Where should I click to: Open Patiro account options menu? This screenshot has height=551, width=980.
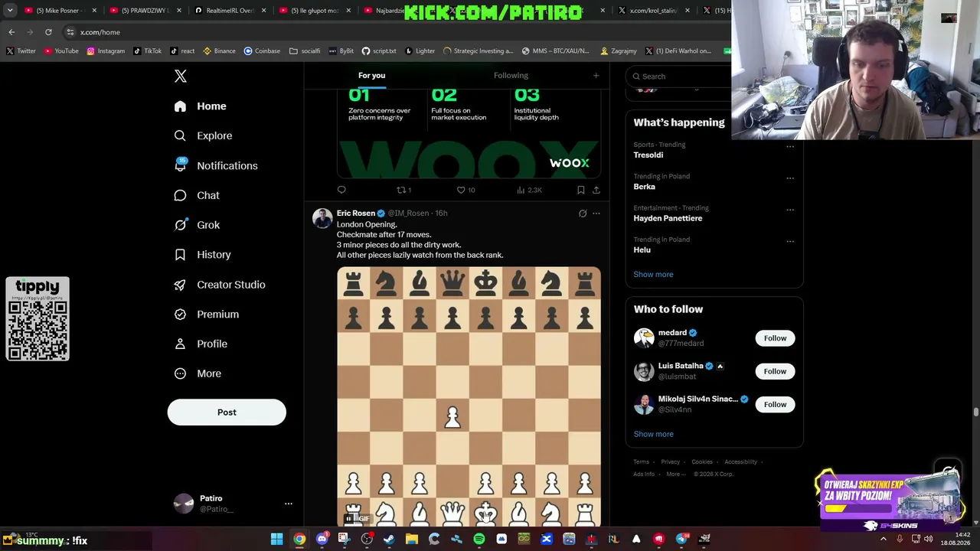(x=289, y=504)
